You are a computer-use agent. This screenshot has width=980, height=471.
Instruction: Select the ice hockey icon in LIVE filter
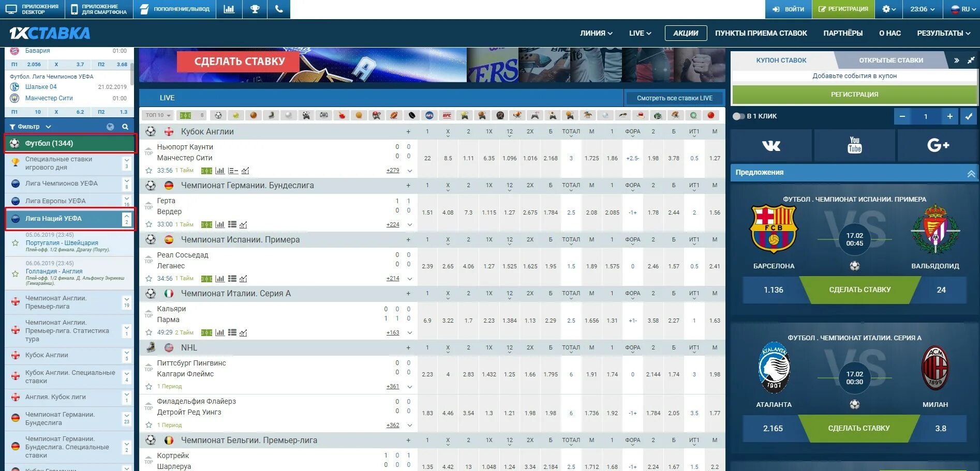tap(271, 115)
